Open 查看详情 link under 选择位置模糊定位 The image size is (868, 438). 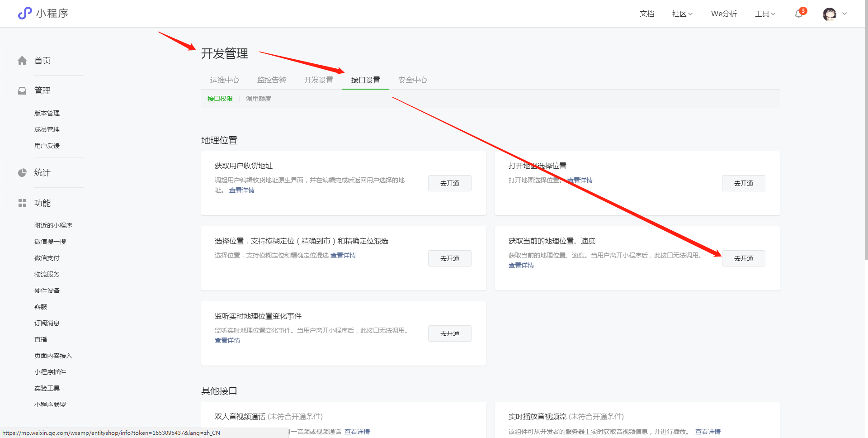[x=343, y=255]
